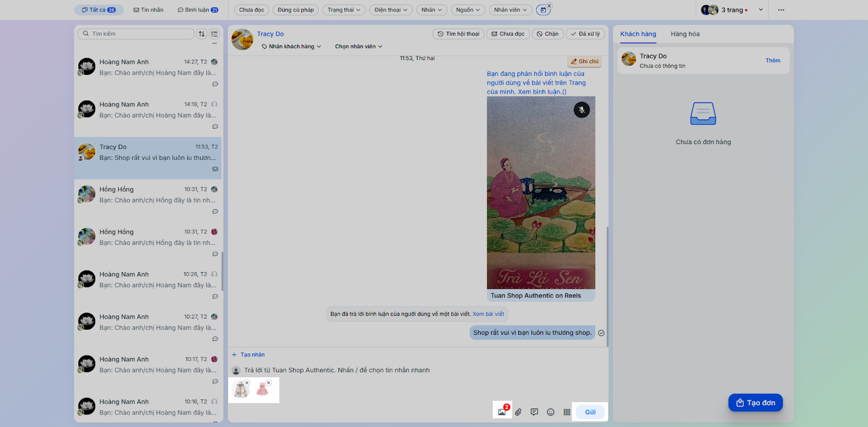The height and width of the screenshot is (427, 868).
Task: Expand the Trạng thái filter dropdown
Action: (x=344, y=10)
